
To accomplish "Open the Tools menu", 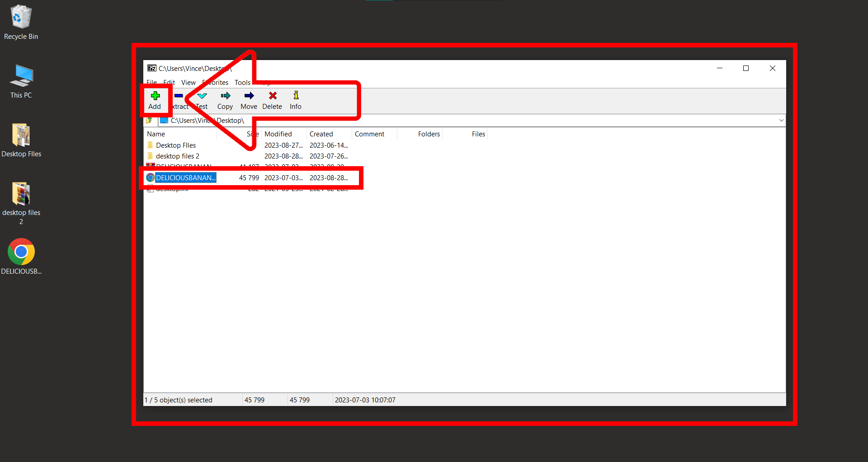I will pyautogui.click(x=242, y=82).
